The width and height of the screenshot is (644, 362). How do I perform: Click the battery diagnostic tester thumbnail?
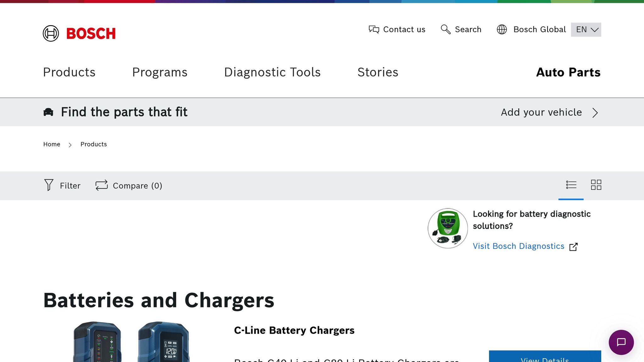click(x=448, y=228)
